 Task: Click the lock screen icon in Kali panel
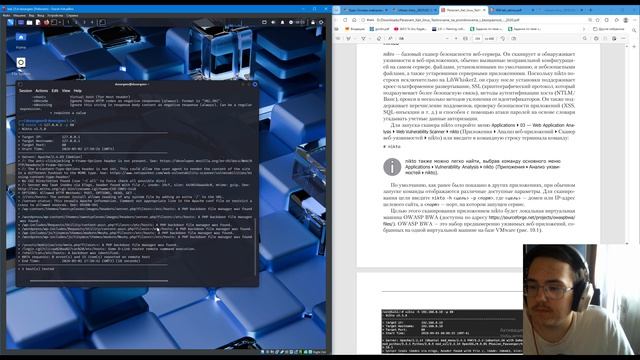[313, 22]
